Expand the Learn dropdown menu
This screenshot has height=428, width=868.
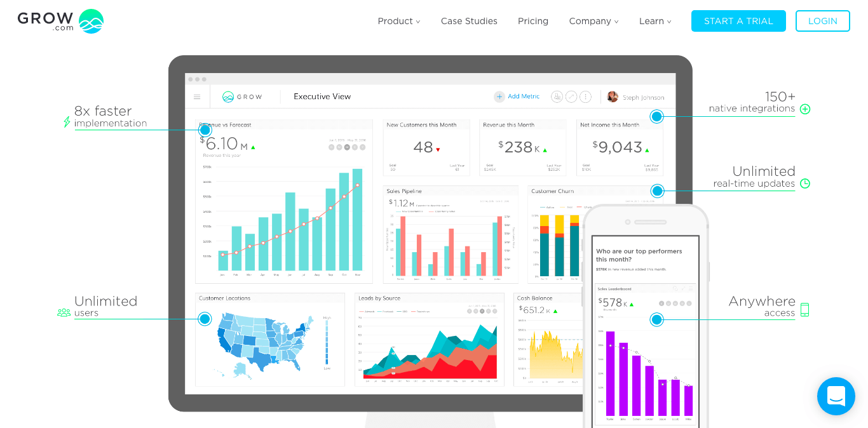654,21
